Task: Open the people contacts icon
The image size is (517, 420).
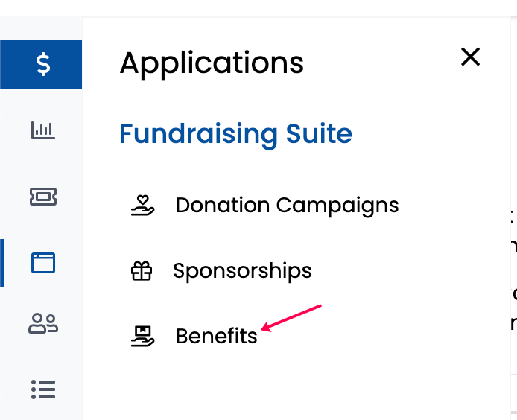Action: pos(43,323)
